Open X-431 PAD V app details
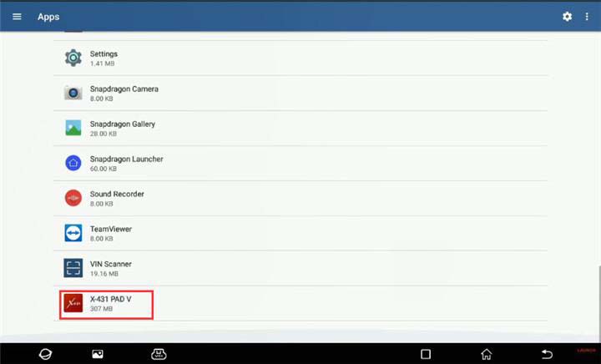 pos(300,303)
